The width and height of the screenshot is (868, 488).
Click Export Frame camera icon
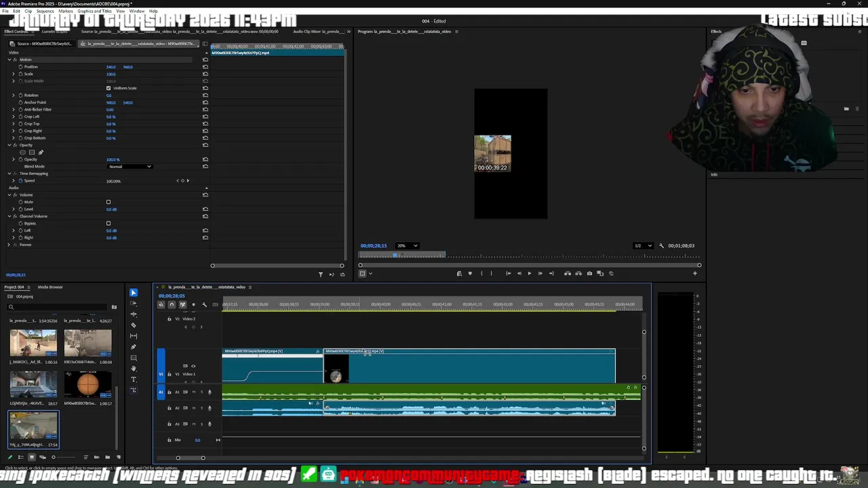(x=589, y=273)
